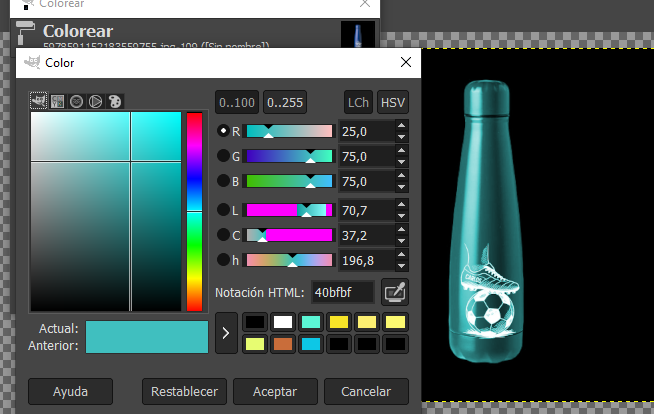The image size is (661, 414).
Task: Switch to the color wheel selector icon
Action: point(95,101)
